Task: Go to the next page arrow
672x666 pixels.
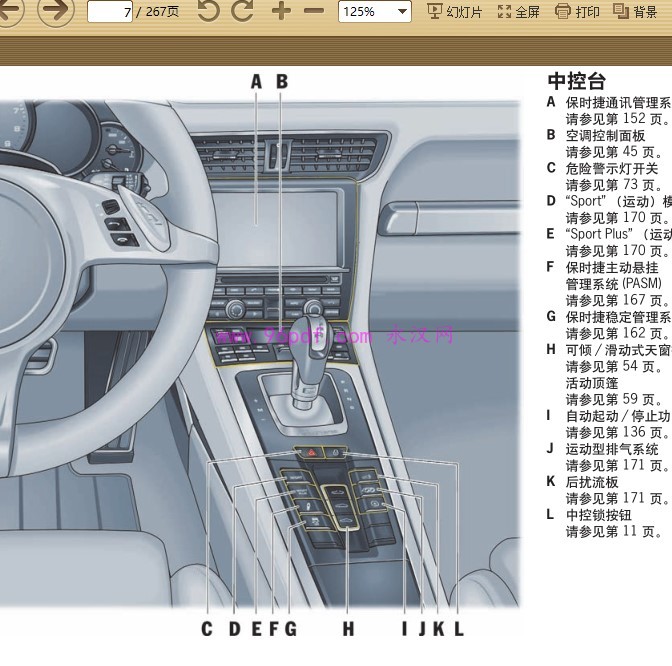Action: pyautogui.click(x=56, y=11)
